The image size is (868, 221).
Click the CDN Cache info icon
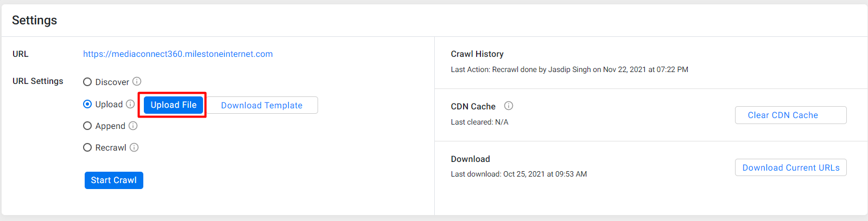point(509,106)
